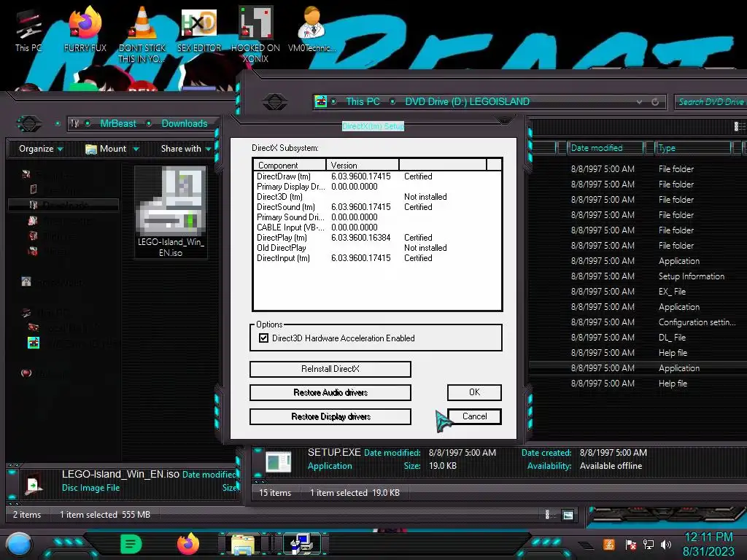Confirm with the OK button

(x=474, y=392)
